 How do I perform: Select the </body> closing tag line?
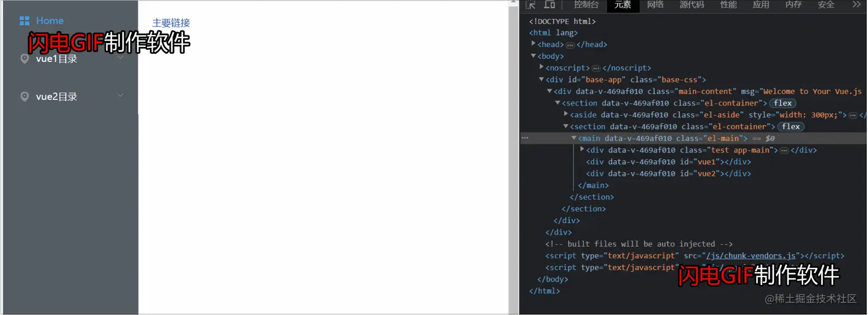(552, 279)
